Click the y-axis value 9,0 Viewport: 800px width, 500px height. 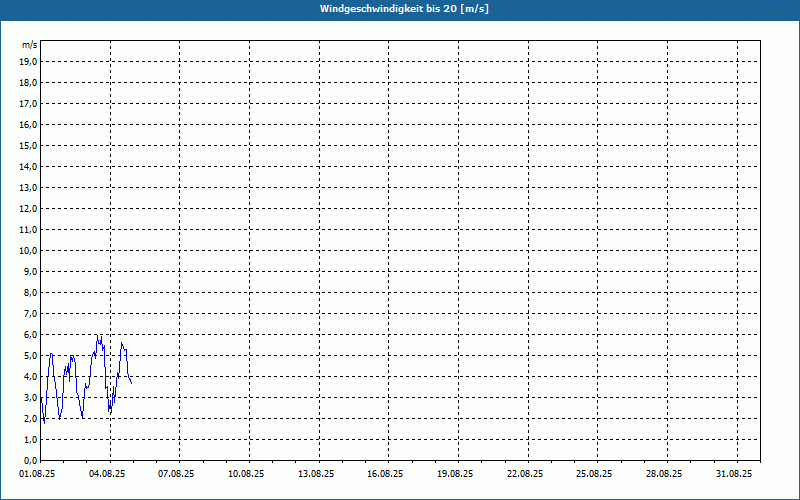30,271
